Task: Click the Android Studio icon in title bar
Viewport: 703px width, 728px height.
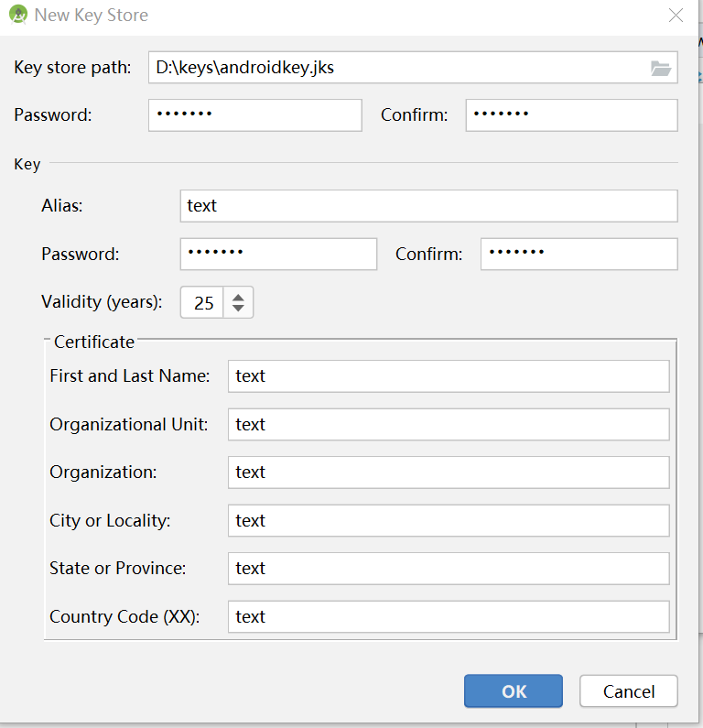Action: [x=18, y=15]
